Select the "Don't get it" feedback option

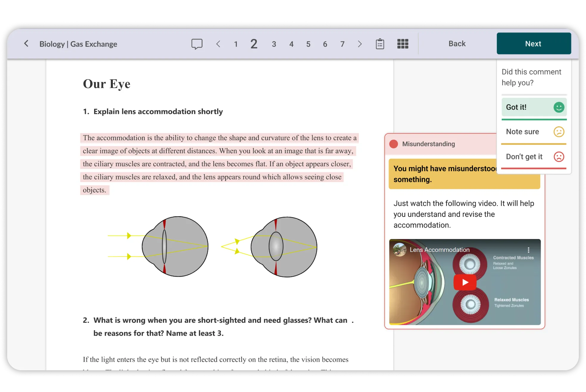pos(534,157)
